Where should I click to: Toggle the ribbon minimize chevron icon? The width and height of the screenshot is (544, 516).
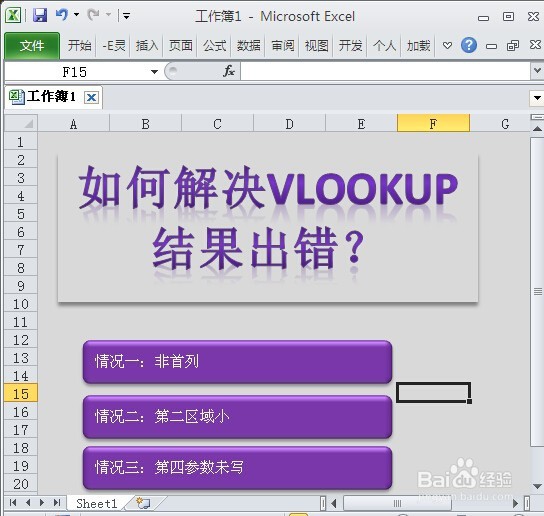448,45
